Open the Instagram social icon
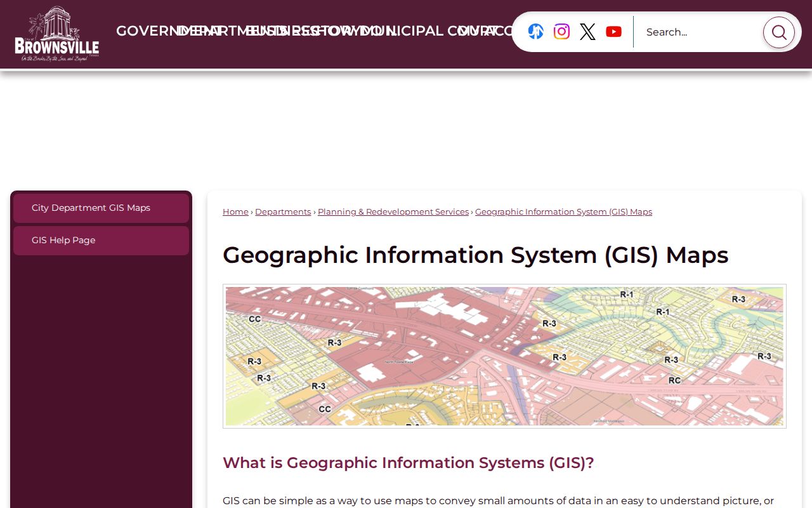Image resolution: width=812 pixels, height=508 pixels. (x=561, y=32)
